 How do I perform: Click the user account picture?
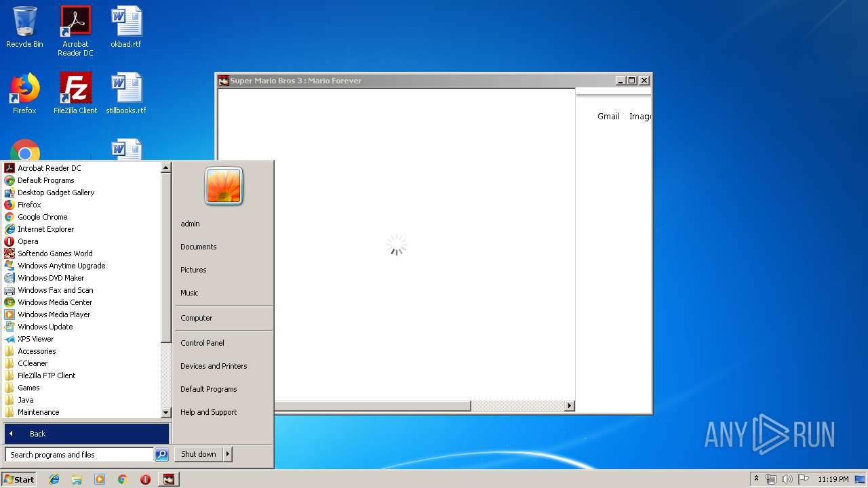pyautogui.click(x=224, y=186)
